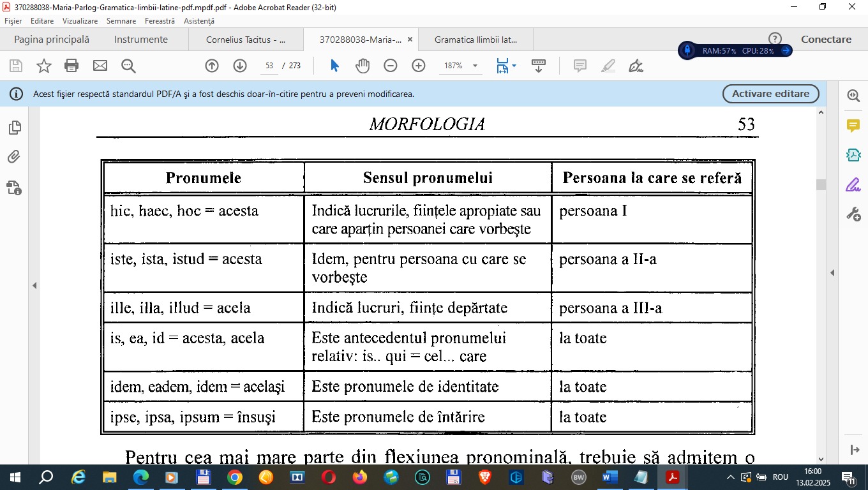Switch to Cornelius Tacitus document tab
This screenshot has width=868, height=490.
(246, 40)
